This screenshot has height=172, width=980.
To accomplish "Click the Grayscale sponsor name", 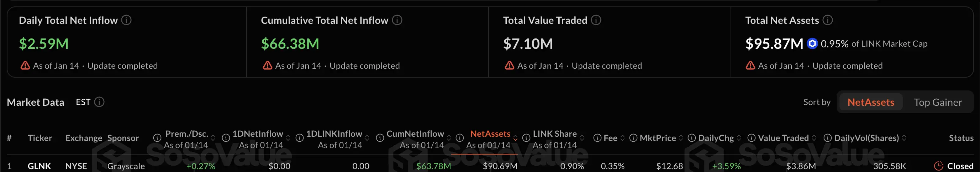I will point(126,166).
